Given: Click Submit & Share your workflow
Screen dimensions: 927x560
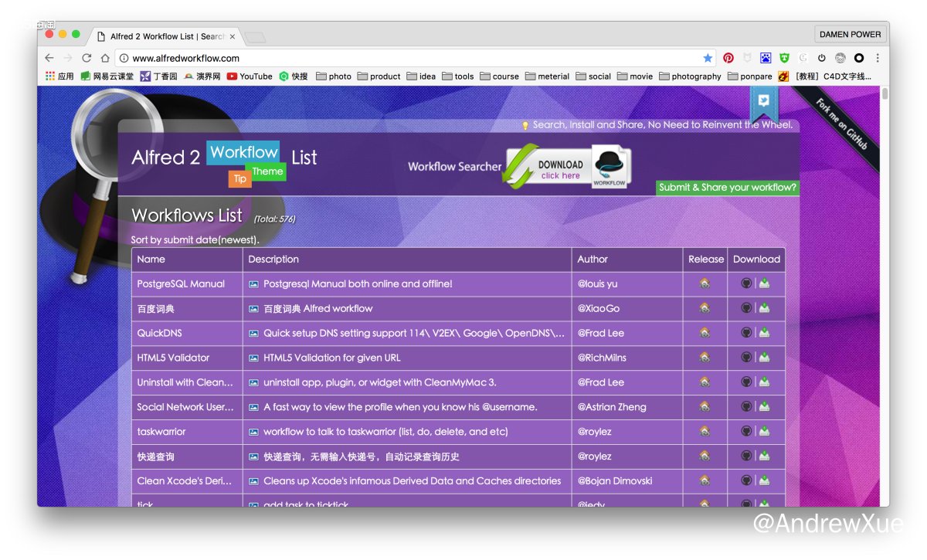Looking at the screenshot, I should (x=727, y=188).
